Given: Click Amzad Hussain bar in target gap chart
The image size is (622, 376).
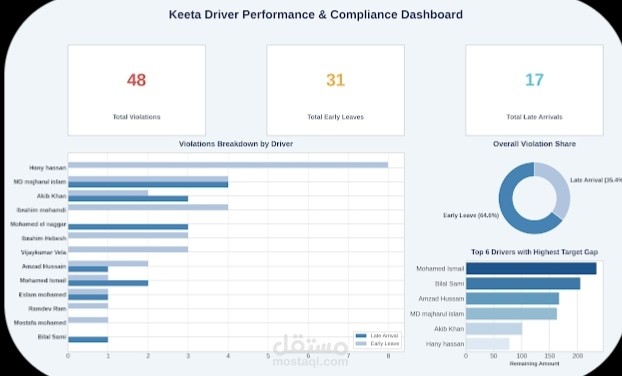Looking at the screenshot, I should [513, 299].
